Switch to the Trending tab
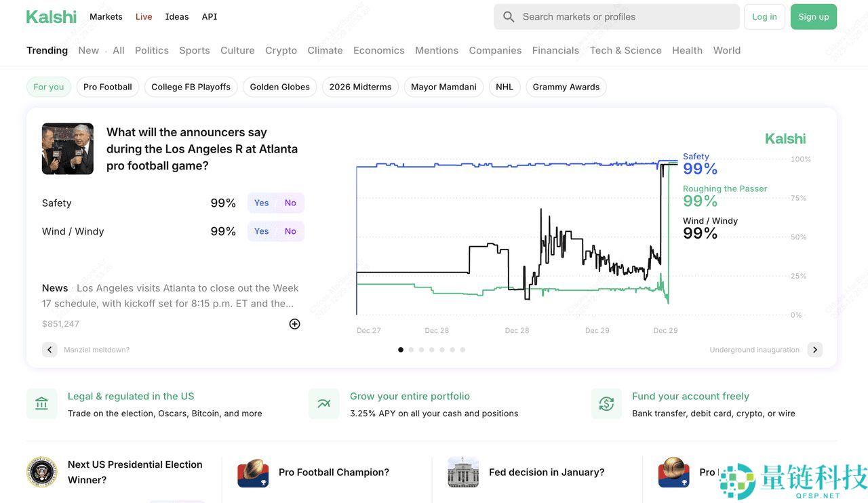 pyautogui.click(x=47, y=50)
